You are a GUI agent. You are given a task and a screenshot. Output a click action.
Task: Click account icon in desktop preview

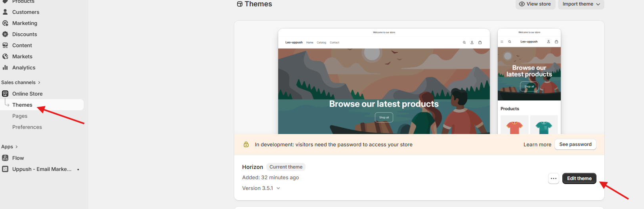pyautogui.click(x=472, y=42)
